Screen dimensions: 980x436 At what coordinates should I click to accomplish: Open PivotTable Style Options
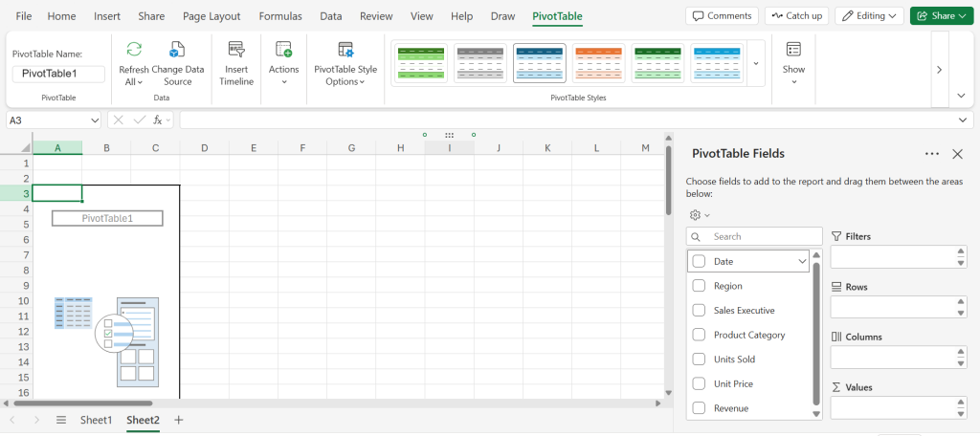(345, 51)
